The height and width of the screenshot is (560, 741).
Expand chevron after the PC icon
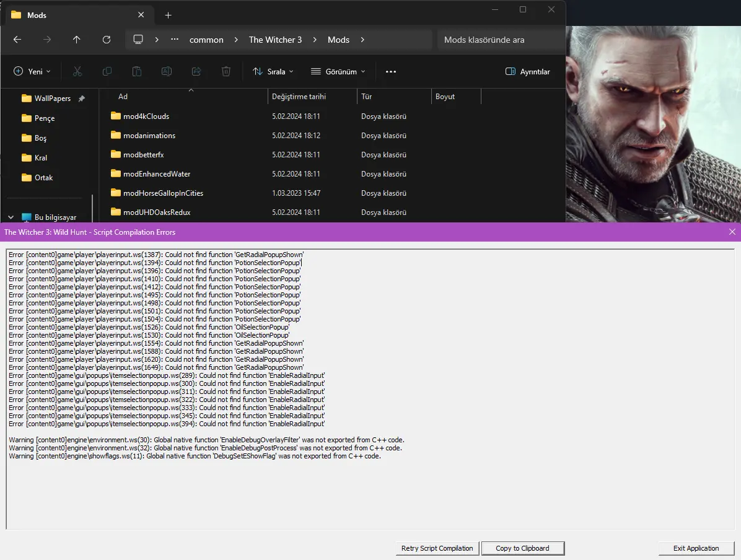(157, 40)
